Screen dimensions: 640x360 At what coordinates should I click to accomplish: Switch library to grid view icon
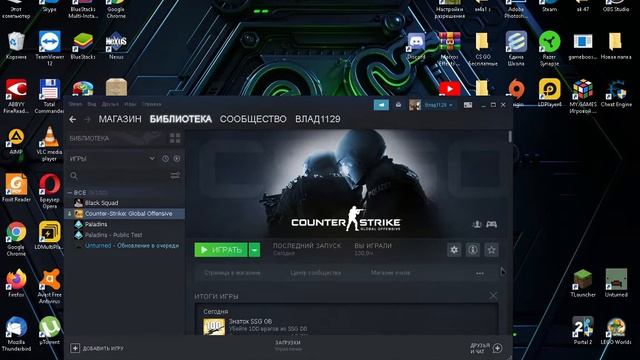tap(175, 138)
